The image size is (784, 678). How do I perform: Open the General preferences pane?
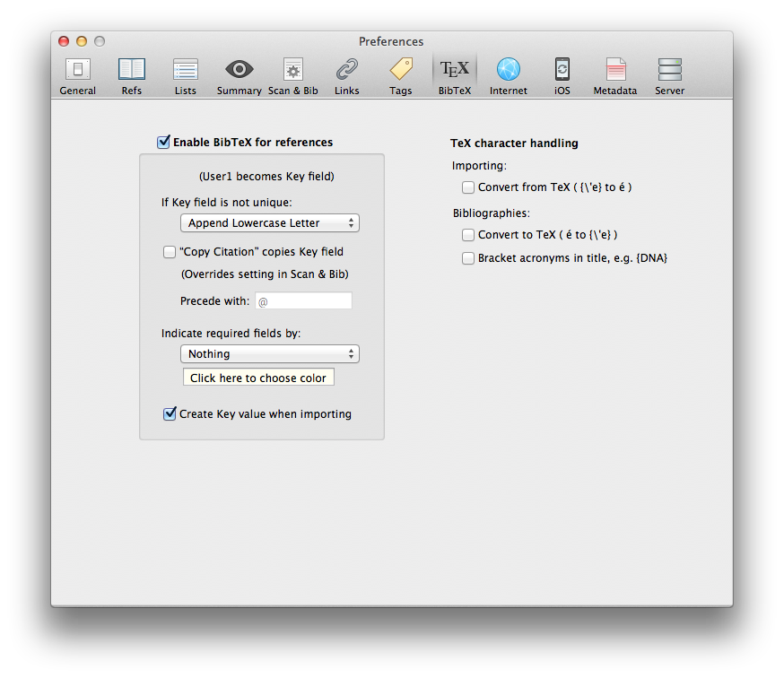tap(78, 75)
